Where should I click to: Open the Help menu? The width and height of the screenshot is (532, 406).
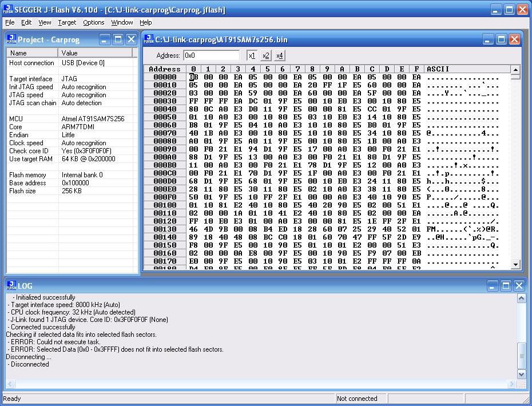point(145,22)
